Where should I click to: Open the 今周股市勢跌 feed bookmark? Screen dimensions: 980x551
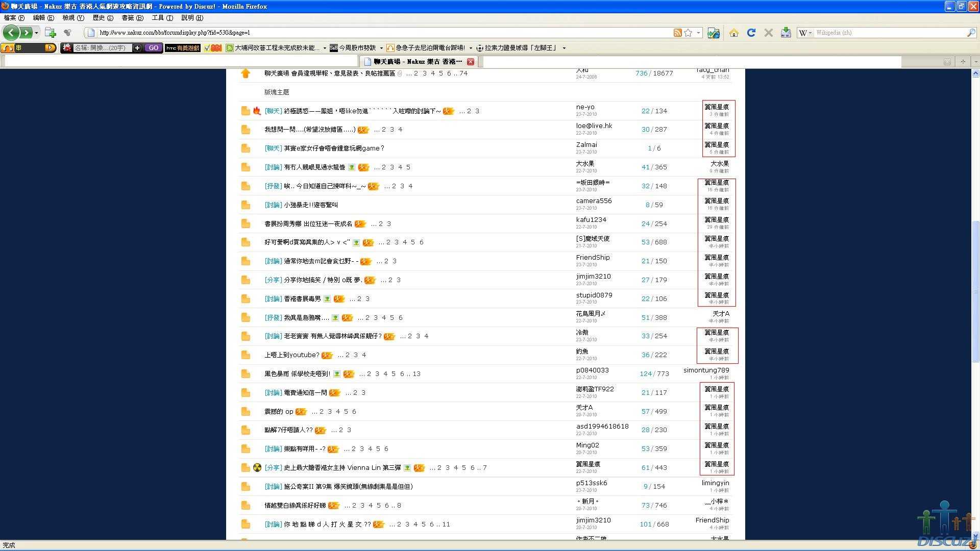tap(353, 48)
